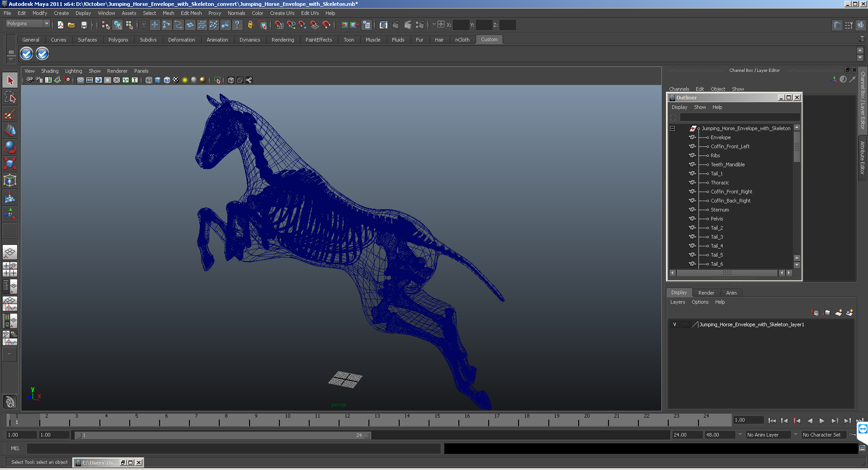Click first blue checkmark shelf button
This screenshot has height=470, width=868.
27,54
